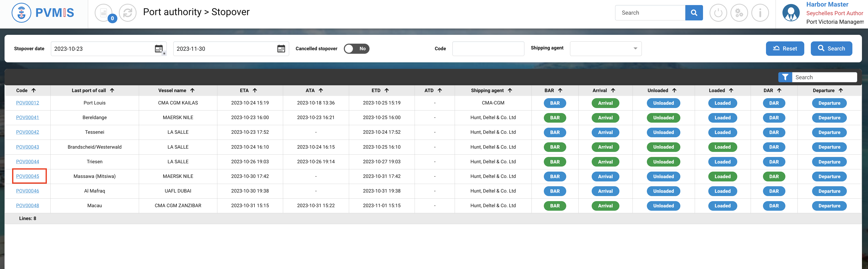This screenshot has height=269, width=868.
Task: Toggle the Loaded status for POV00043
Action: pos(722,147)
